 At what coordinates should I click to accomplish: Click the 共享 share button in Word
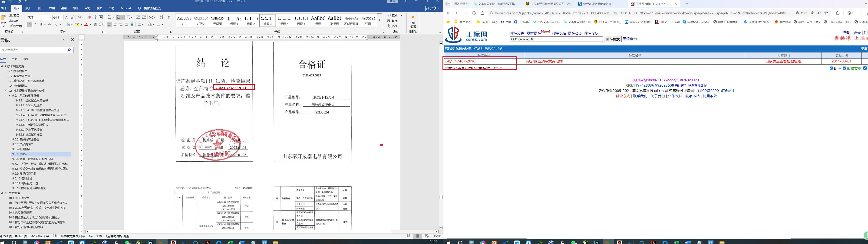click(433, 8)
